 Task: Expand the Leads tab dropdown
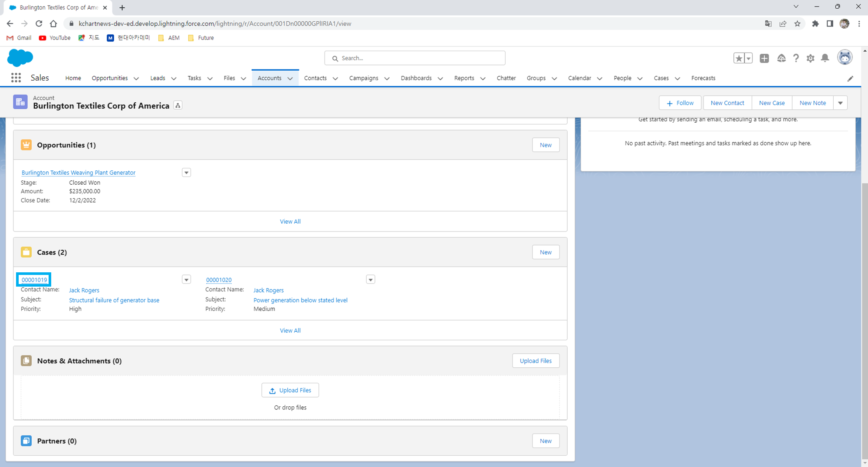174,78
